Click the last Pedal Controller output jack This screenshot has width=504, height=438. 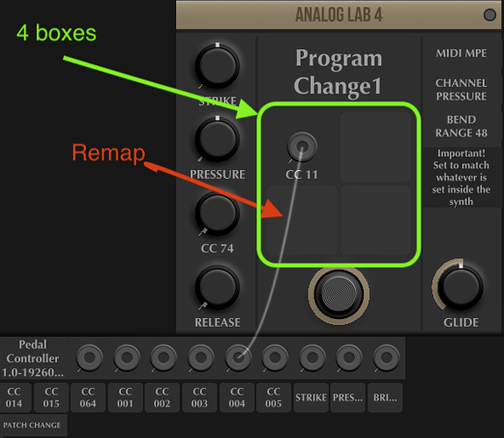tap(386, 357)
